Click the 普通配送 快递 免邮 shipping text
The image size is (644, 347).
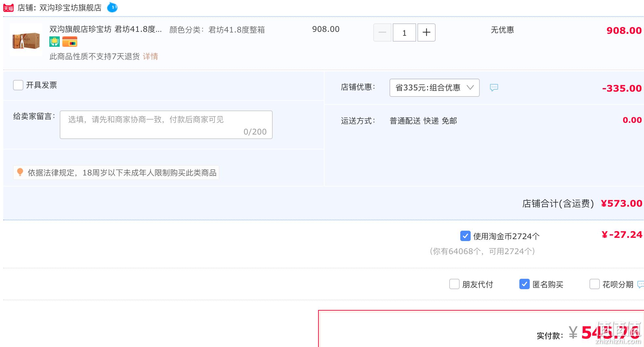click(423, 121)
